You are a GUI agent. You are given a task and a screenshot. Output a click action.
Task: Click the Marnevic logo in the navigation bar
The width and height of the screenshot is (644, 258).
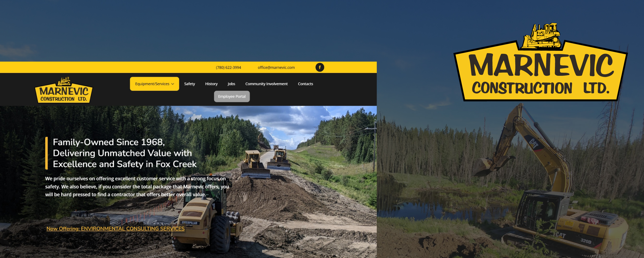[x=64, y=90]
